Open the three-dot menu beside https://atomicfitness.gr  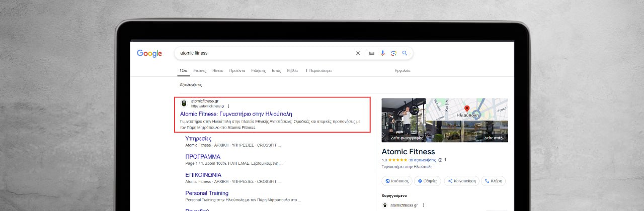point(228,106)
